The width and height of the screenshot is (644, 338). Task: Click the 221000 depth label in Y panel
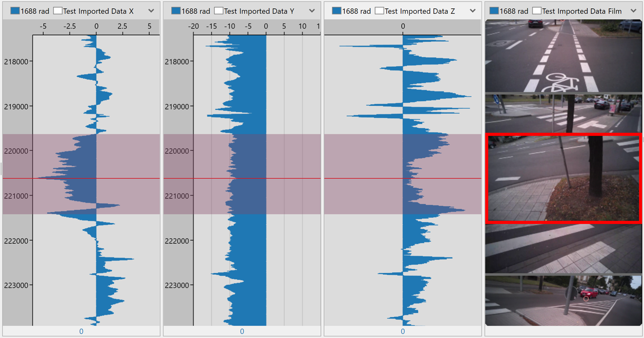tap(177, 196)
